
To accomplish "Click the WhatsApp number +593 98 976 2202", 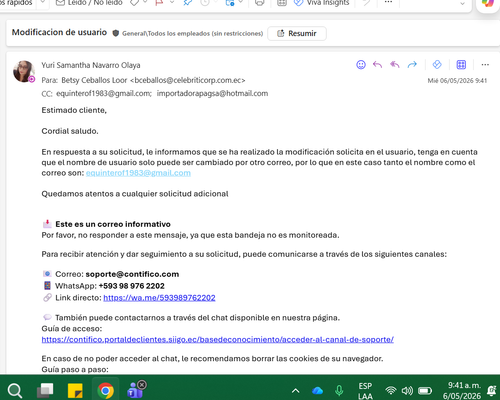I will [x=132, y=286].
